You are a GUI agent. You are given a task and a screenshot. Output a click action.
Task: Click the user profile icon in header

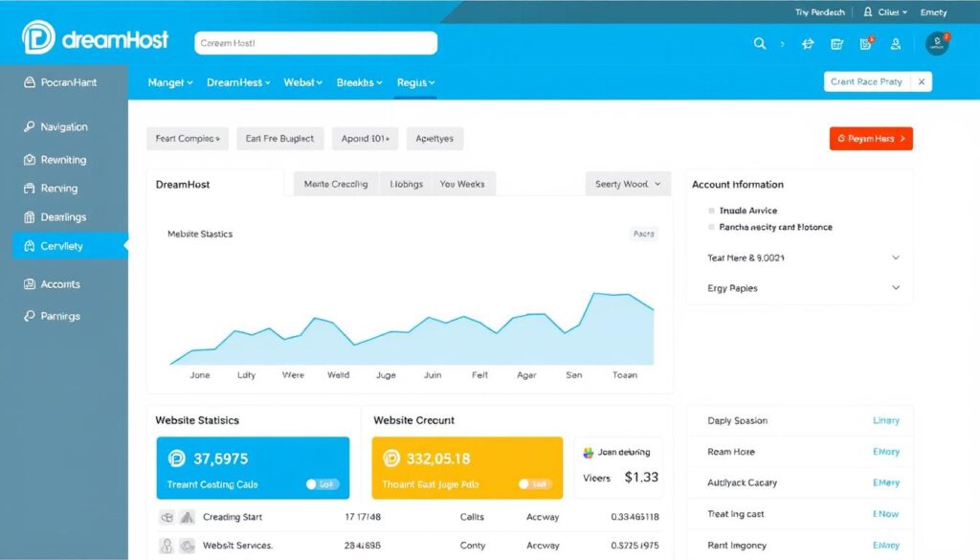point(896,44)
